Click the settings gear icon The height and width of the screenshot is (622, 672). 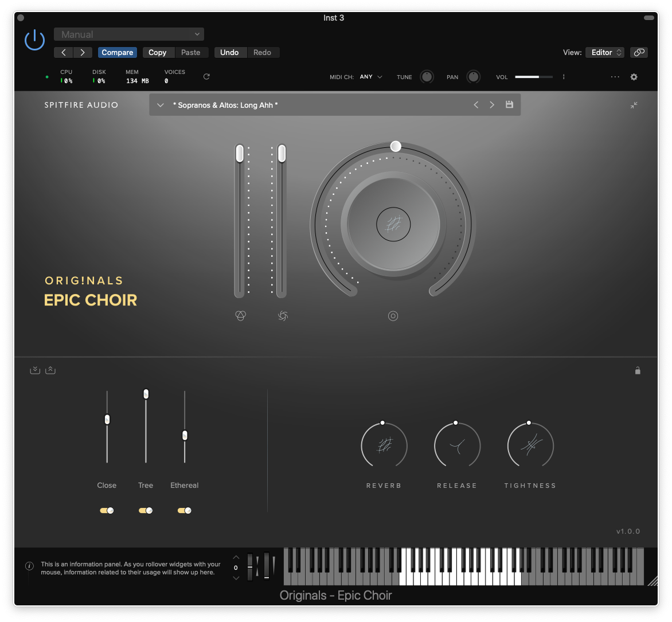pos(634,77)
